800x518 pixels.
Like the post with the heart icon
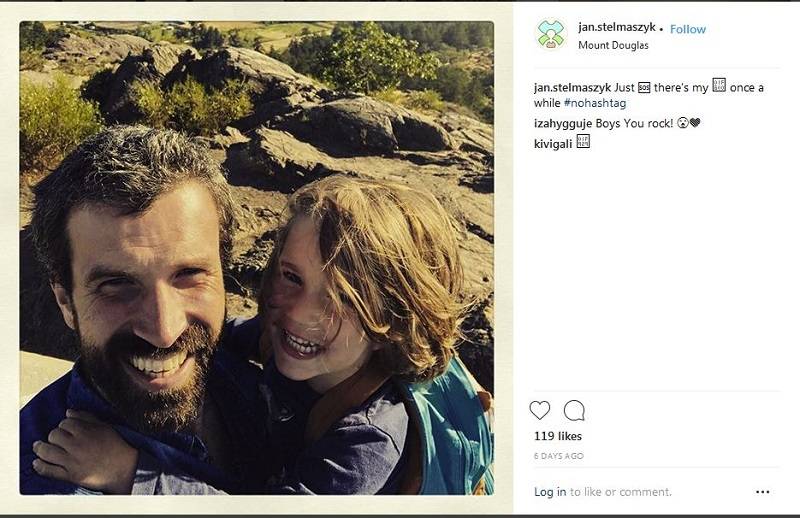click(540, 410)
